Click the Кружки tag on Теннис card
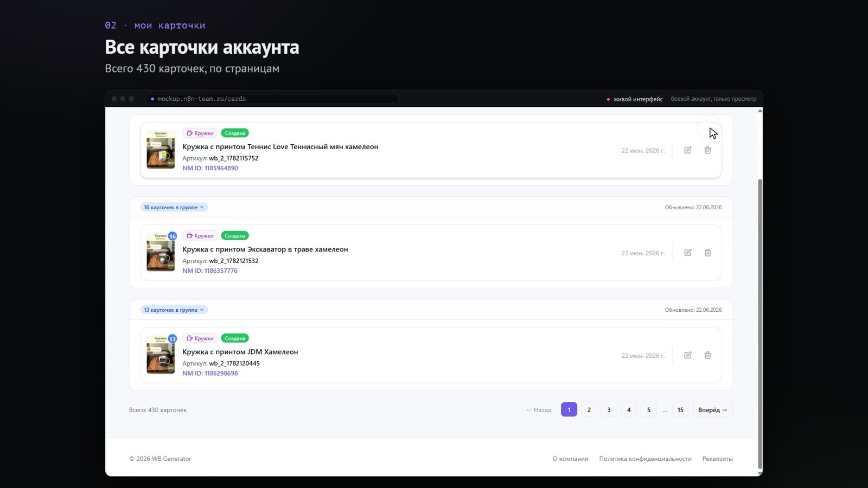The image size is (868, 488). point(200,133)
